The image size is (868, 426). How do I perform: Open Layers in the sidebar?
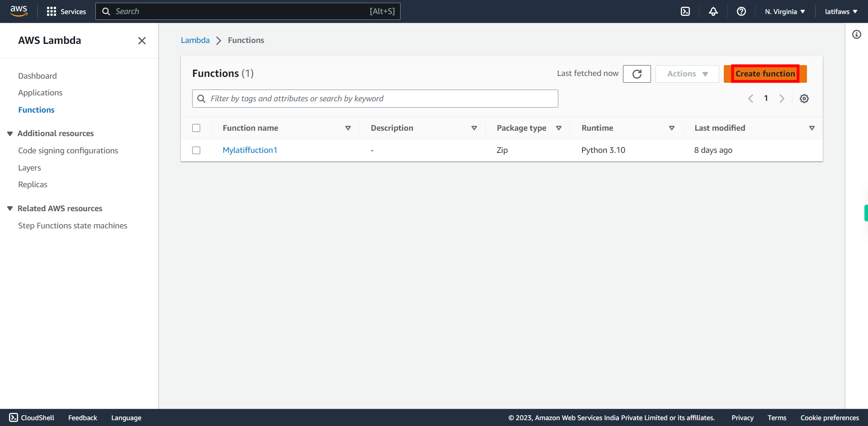click(x=29, y=168)
